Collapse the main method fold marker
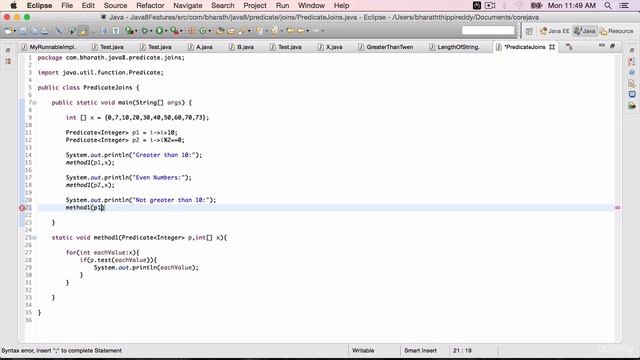Image resolution: width=640 pixels, height=360 pixels. coord(35,103)
